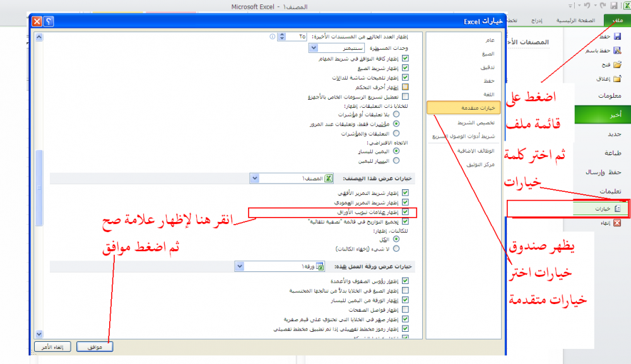Switch to the 'الصفحة الرئيسية' ribbon tab

point(575,21)
